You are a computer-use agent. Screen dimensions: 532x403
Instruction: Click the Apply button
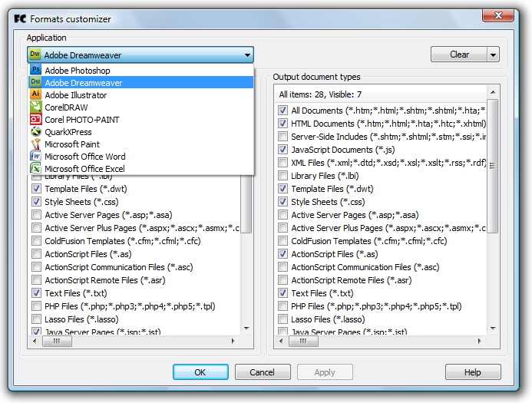point(325,372)
